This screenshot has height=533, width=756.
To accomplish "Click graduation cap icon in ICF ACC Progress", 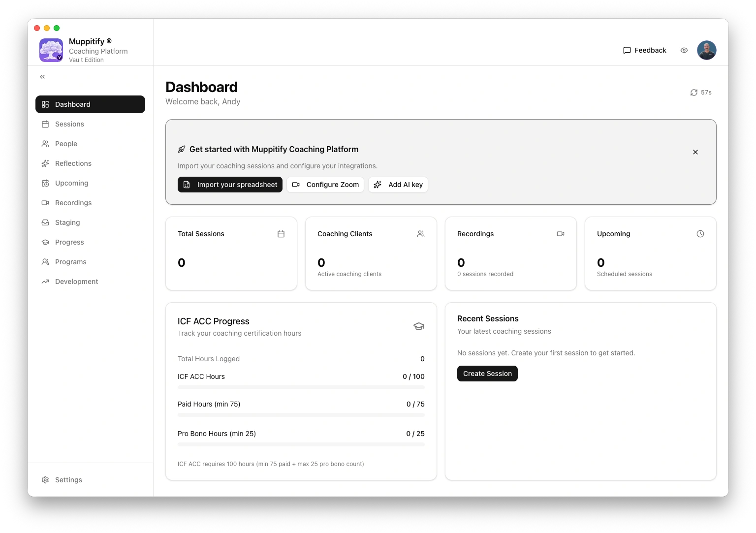I will coord(418,326).
